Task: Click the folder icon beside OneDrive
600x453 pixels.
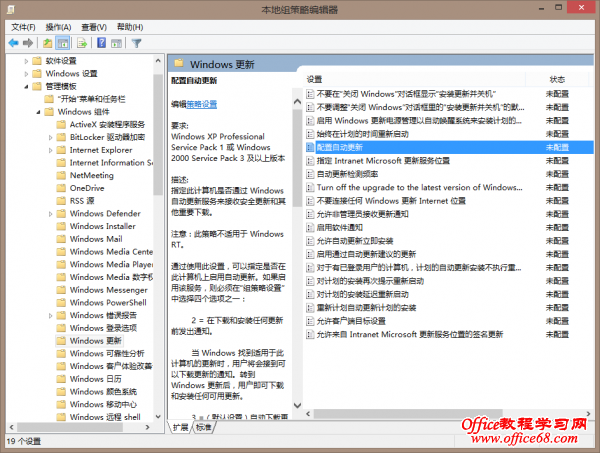Action: (61, 188)
